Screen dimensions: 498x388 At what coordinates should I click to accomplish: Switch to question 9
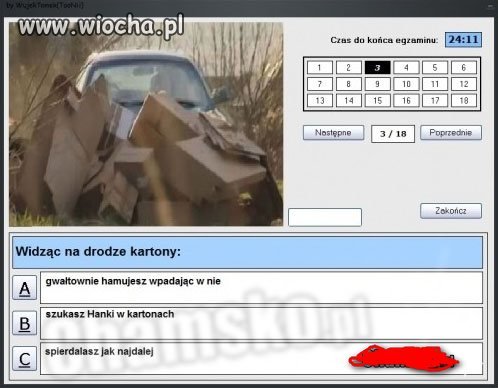pos(377,84)
